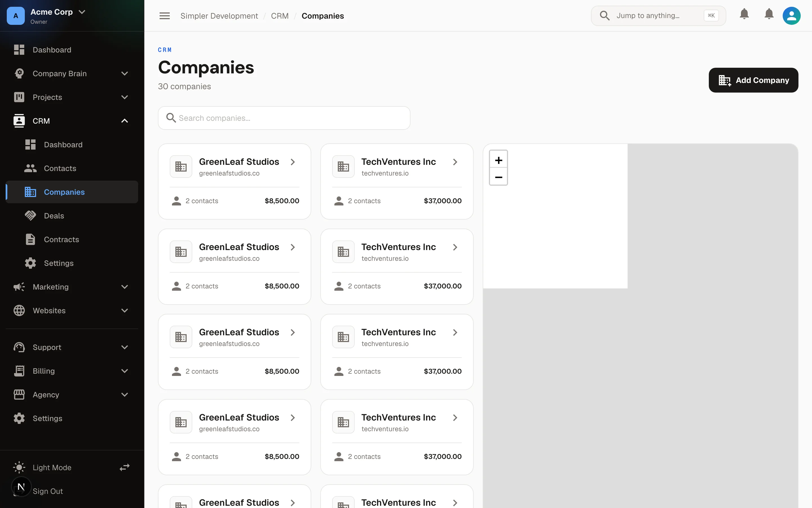Click the Websites globe icon
This screenshot has height=508, width=812.
(19, 310)
